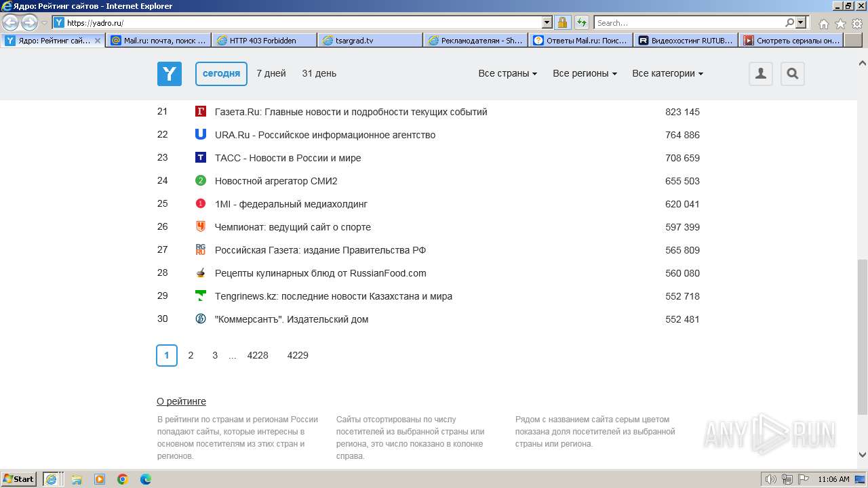Click the Чемпионат favicon icon
Screen dimensions: 868x488
[201, 226]
